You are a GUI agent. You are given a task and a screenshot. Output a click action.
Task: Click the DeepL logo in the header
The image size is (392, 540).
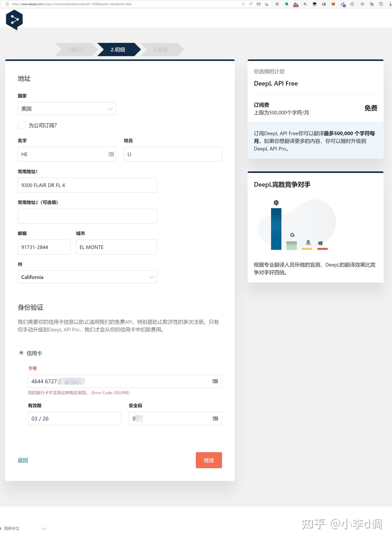(x=14, y=20)
